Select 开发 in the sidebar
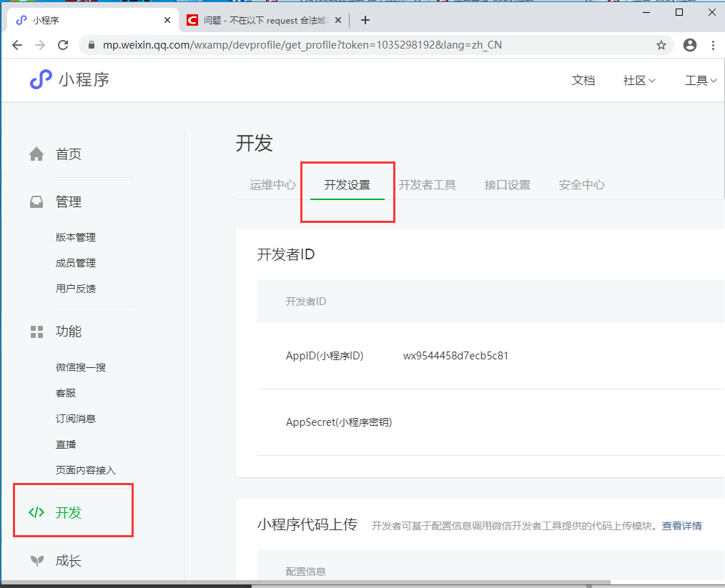Screen dimensions: 725x588 [69, 512]
